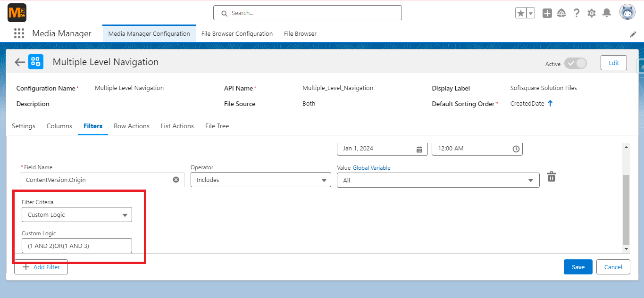Open the File Browser Configuration nav tab
The width and height of the screenshot is (644, 298).
(237, 33)
